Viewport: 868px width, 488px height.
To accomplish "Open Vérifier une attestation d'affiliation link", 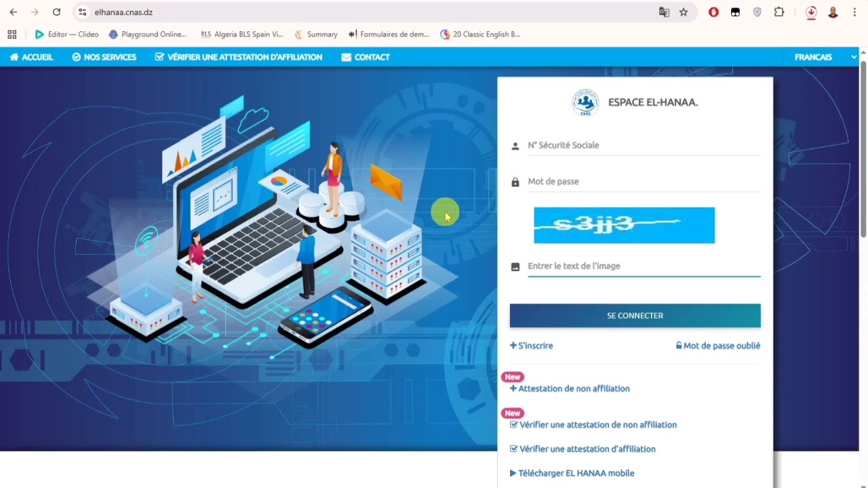I will click(x=583, y=449).
